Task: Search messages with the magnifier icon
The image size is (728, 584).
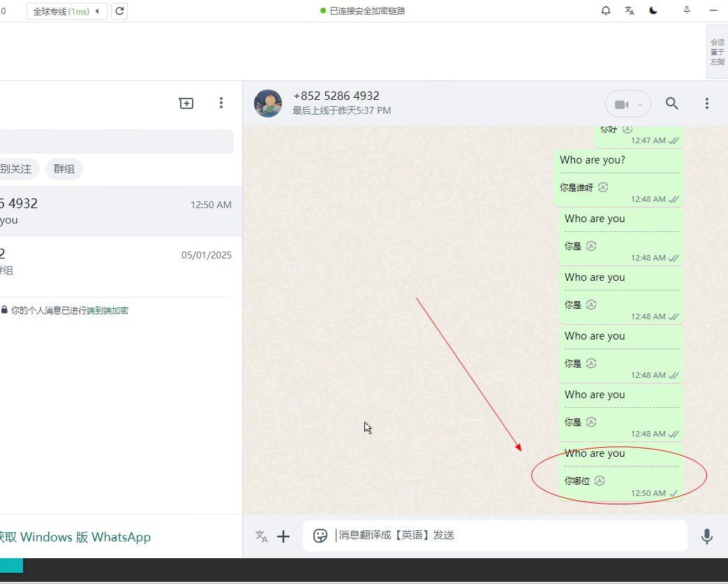Action: pos(671,103)
